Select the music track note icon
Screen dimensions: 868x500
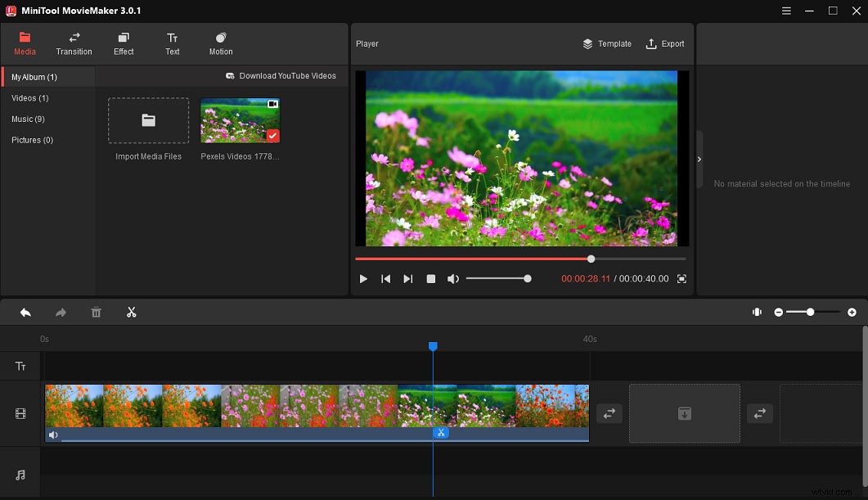tap(20, 473)
